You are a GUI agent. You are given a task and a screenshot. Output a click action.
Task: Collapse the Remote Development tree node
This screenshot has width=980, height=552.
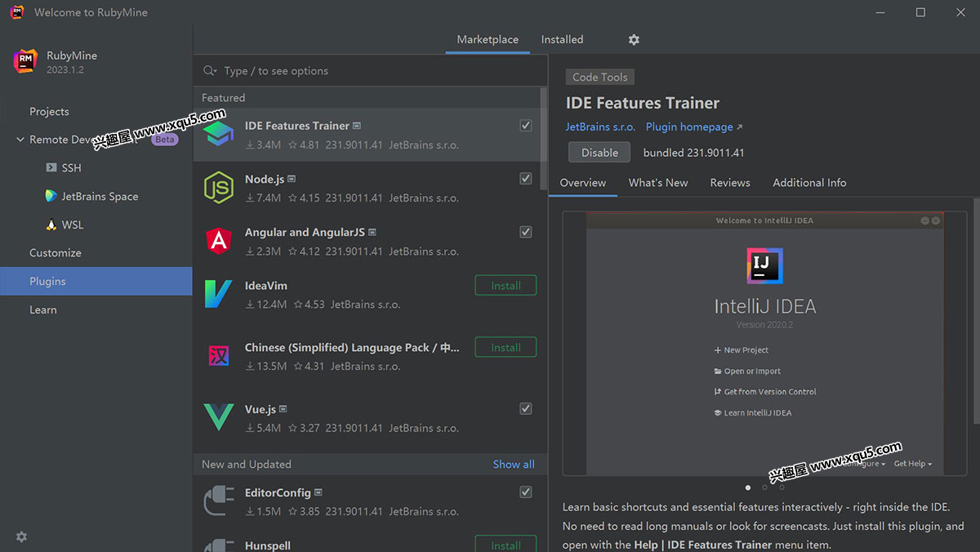click(20, 140)
